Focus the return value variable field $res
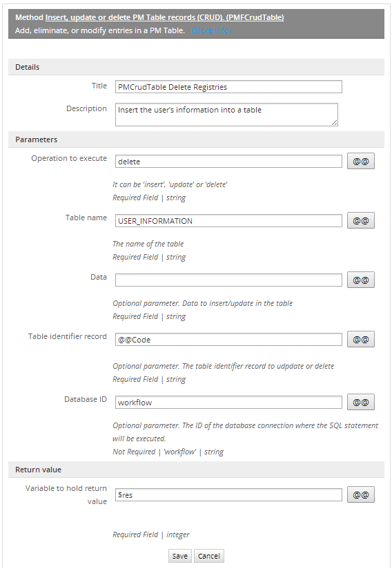The height and width of the screenshot is (569, 392). tap(228, 494)
